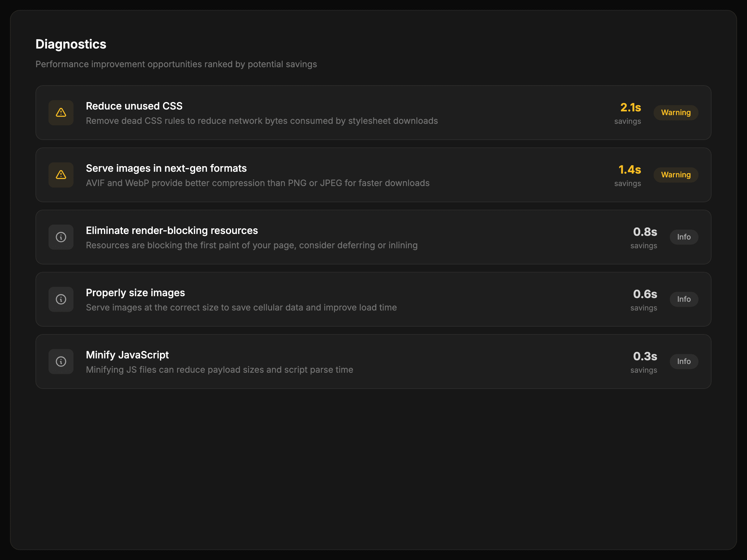The height and width of the screenshot is (560, 747).
Task: Click info icon beside Eliminate render-blocking resources
Action: (61, 237)
